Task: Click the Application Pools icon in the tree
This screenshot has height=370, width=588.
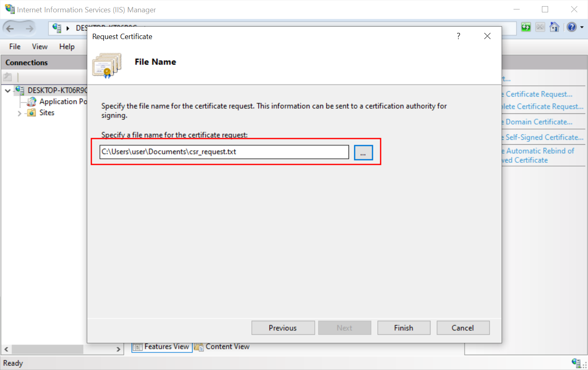Action: click(x=32, y=102)
